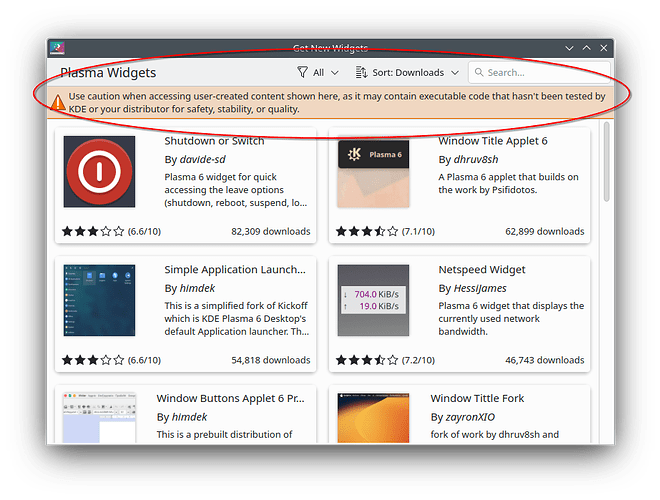660x500 pixels.
Task: Click 62,899 downloads text
Action: point(545,231)
